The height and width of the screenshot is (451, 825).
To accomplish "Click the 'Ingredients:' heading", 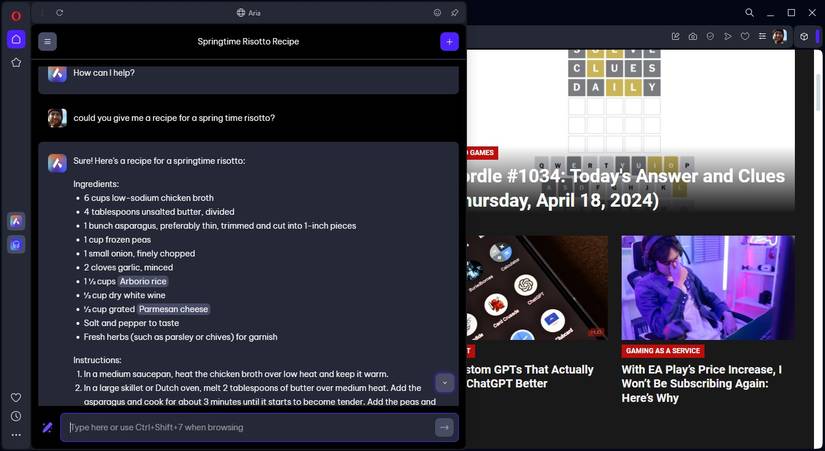I will (96, 184).
